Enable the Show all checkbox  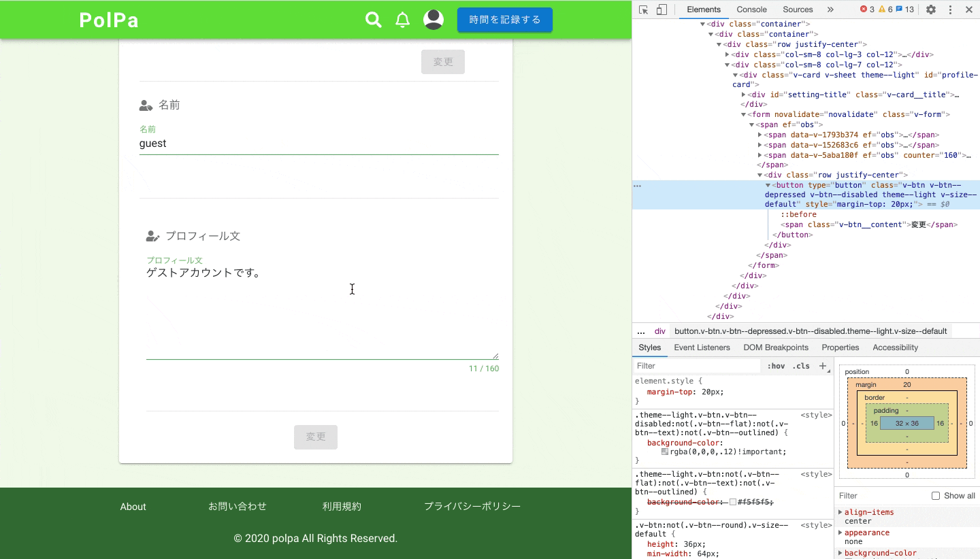coord(936,496)
